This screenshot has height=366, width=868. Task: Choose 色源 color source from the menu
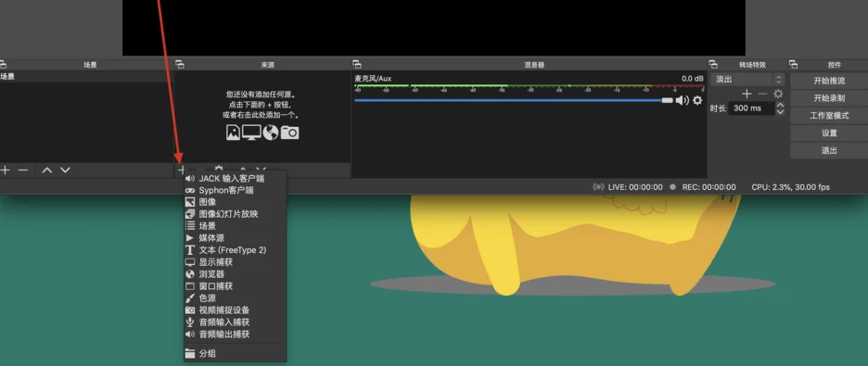point(235,298)
